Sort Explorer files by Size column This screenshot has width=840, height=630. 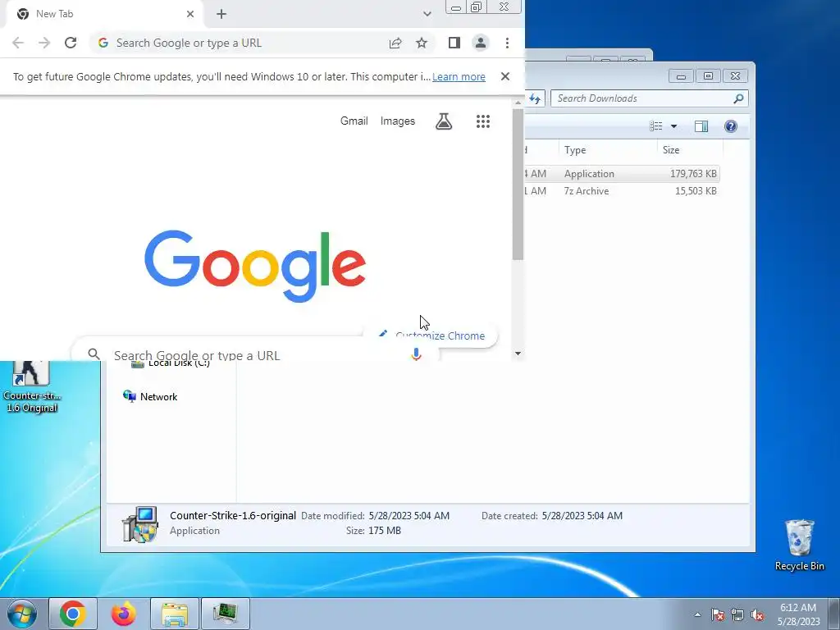point(690,150)
